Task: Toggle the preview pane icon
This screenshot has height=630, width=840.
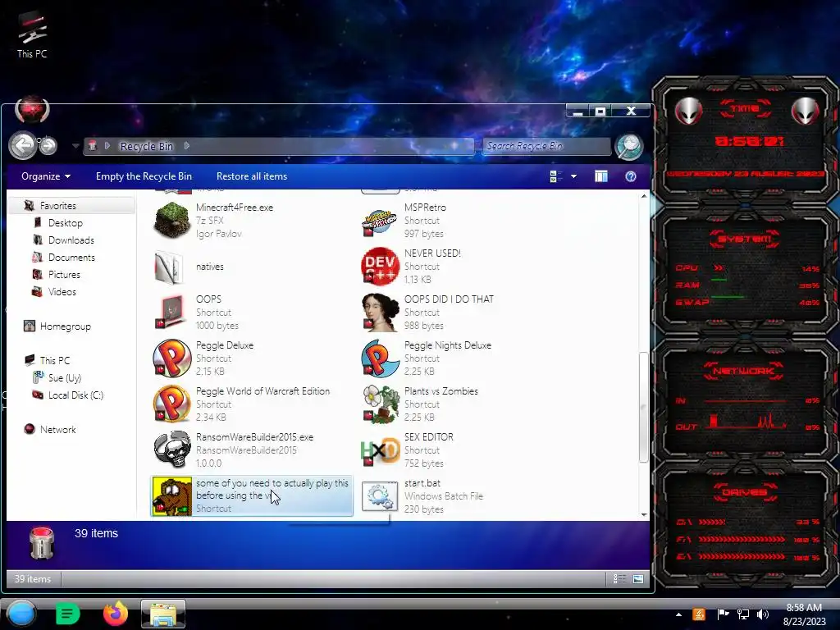Action: click(601, 176)
